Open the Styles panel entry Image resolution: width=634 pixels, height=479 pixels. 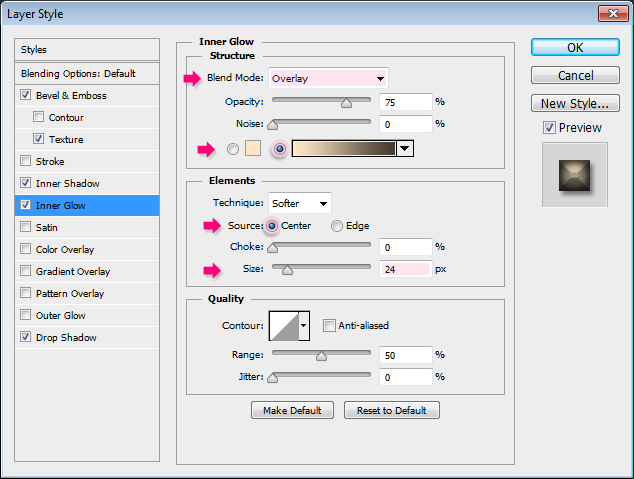point(87,50)
